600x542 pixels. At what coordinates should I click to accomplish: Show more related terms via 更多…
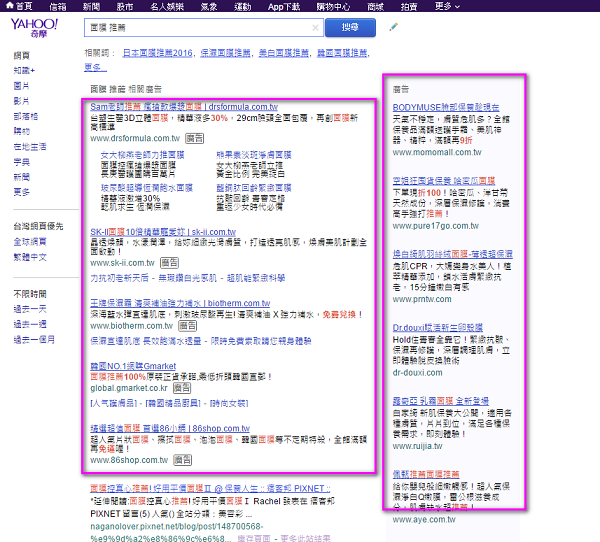(x=95, y=67)
